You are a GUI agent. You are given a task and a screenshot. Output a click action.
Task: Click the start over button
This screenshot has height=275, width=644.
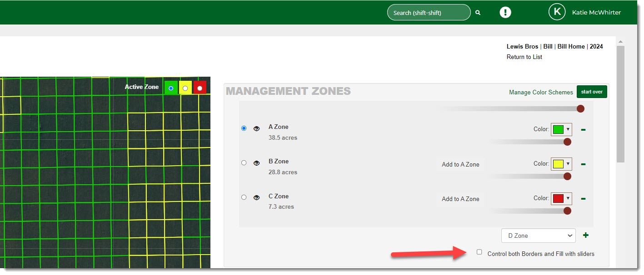click(592, 92)
